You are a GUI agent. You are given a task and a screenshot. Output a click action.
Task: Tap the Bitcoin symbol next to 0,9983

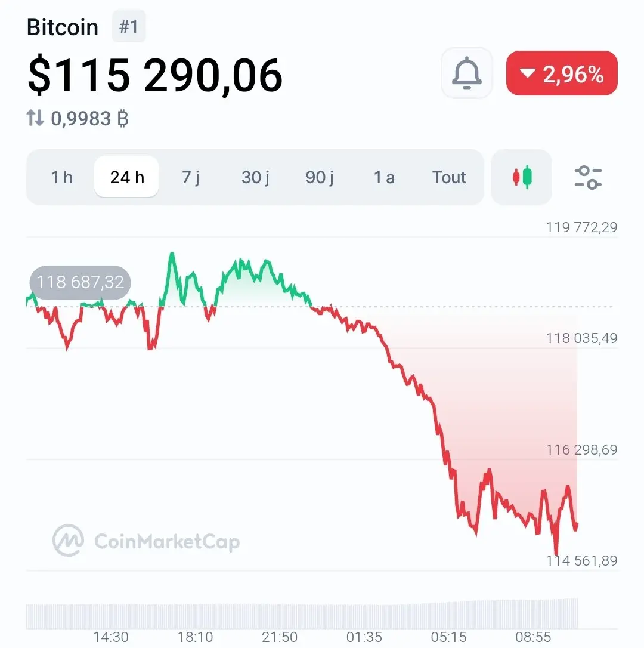123,119
